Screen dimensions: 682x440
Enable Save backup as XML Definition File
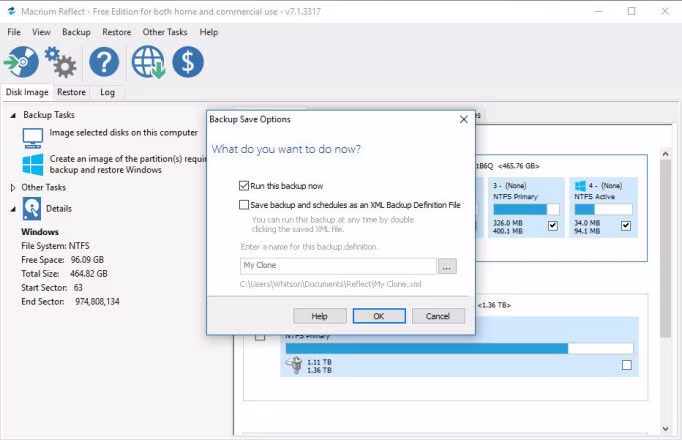(244, 204)
